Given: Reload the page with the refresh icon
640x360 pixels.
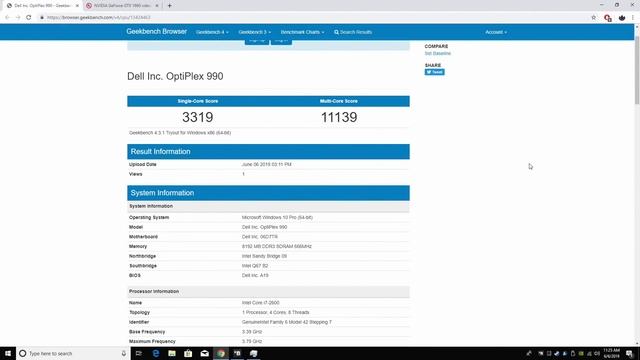Looking at the screenshot, I should click(x=29, y=18).
